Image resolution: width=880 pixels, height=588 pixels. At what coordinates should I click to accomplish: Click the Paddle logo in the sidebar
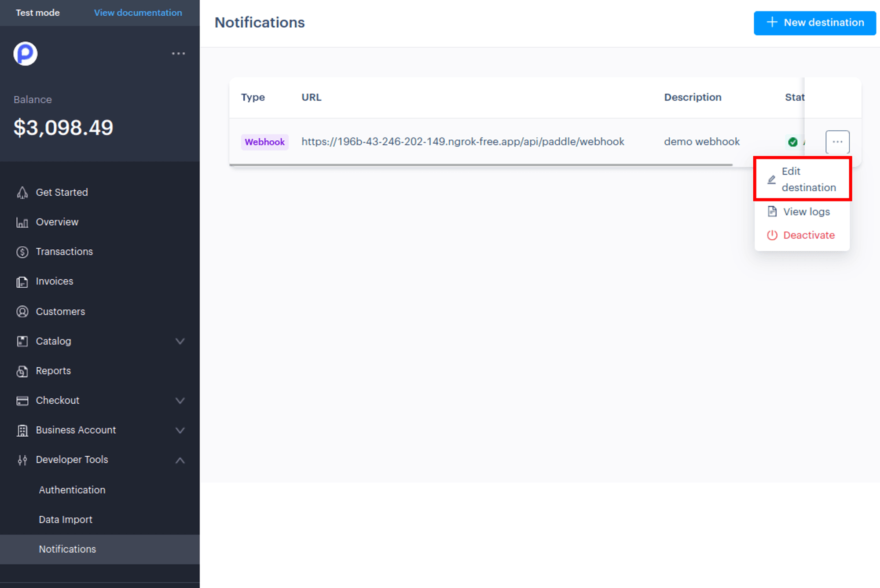[x=25, y=53]
